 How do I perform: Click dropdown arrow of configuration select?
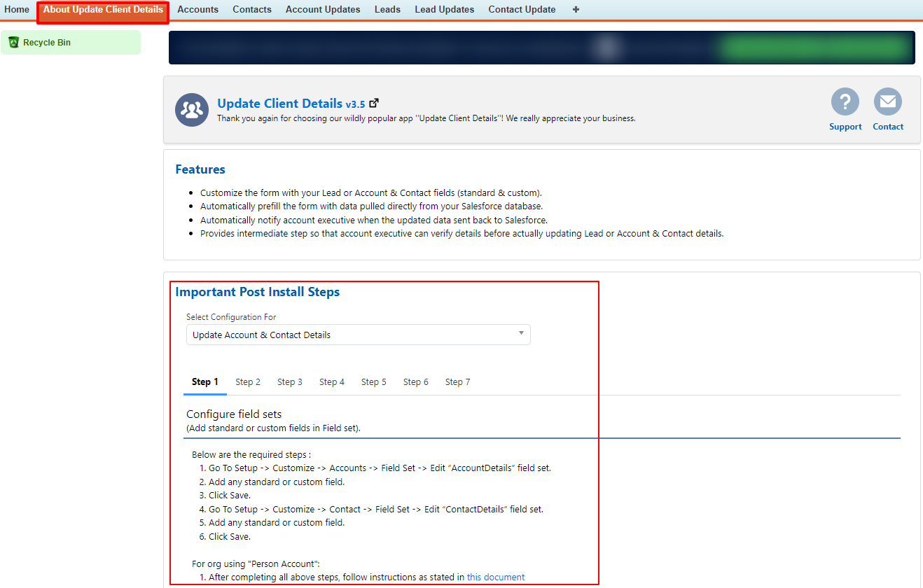pos(521,333)
